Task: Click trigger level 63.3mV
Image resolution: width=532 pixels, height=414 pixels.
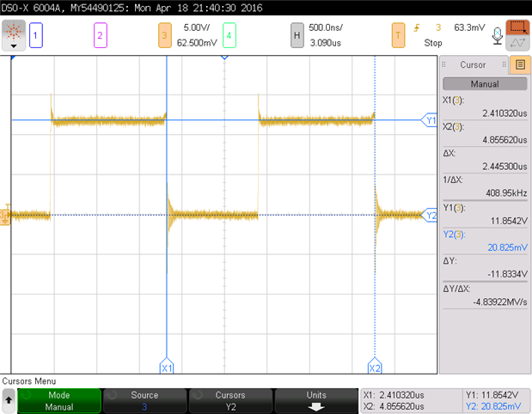Action: pos(469,27)
